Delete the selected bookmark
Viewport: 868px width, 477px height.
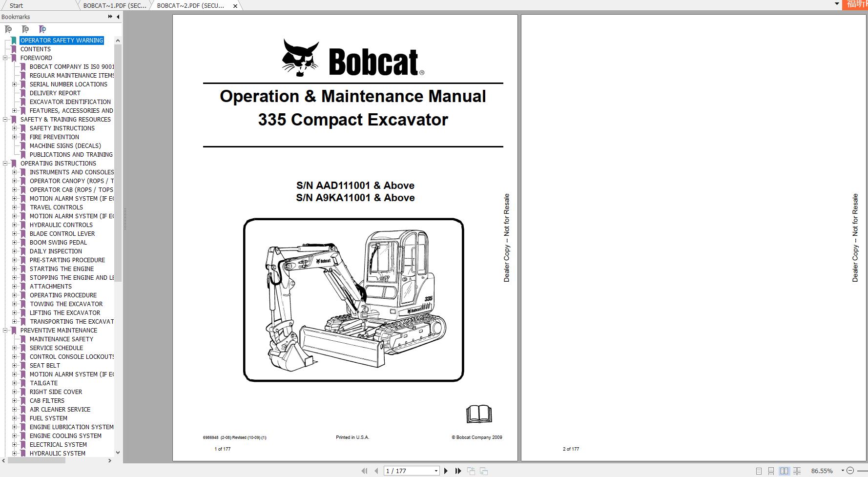(8, 29)
